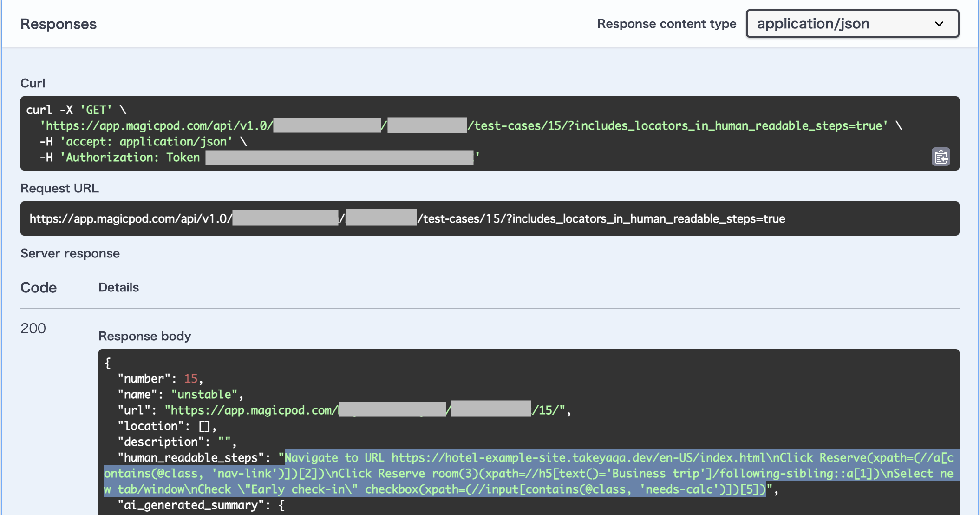Click the Request URL value box
Viewport: 980px width, 515px height.
tap(490, 218)
